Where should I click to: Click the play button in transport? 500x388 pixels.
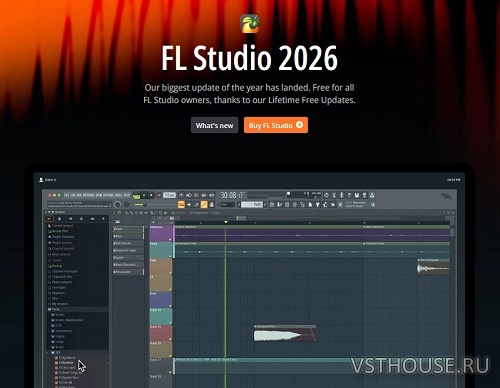[144, 195]
